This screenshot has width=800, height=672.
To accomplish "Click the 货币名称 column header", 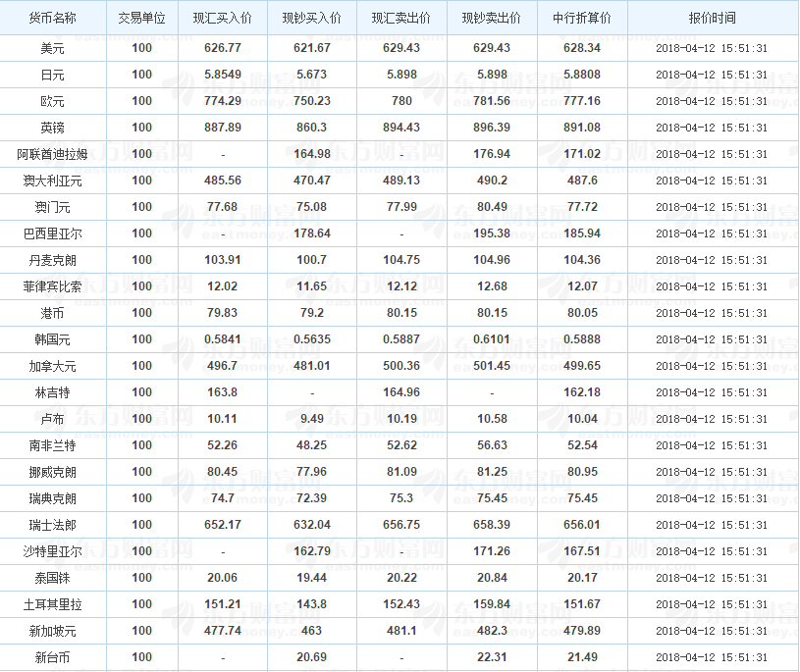I will click(x=53, y=18).
